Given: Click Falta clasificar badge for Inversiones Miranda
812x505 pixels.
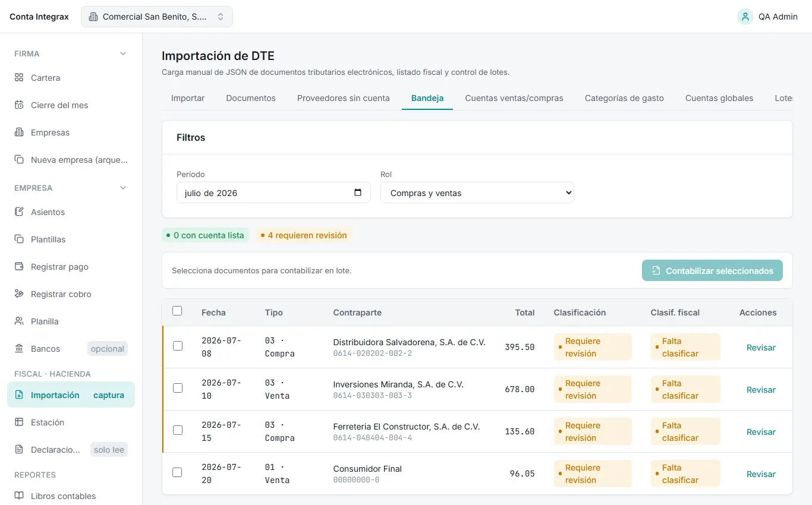Looking at the screenshot, I should coord(685,389).
